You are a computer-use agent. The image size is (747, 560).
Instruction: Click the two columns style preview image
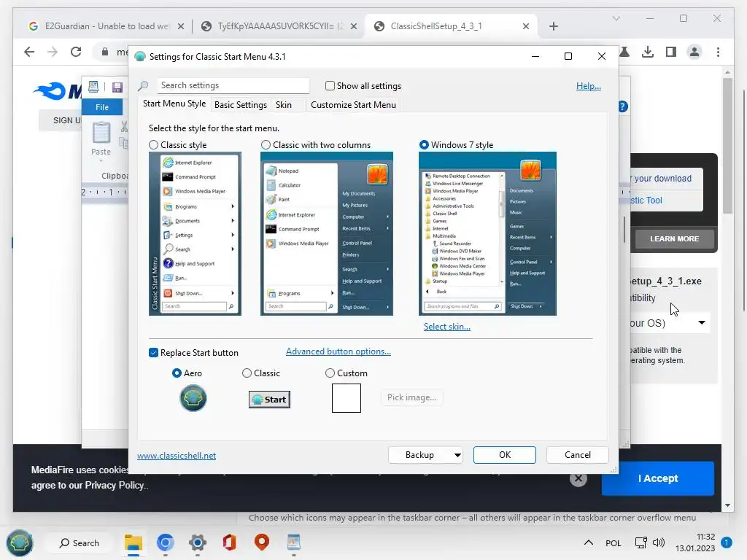327,234
